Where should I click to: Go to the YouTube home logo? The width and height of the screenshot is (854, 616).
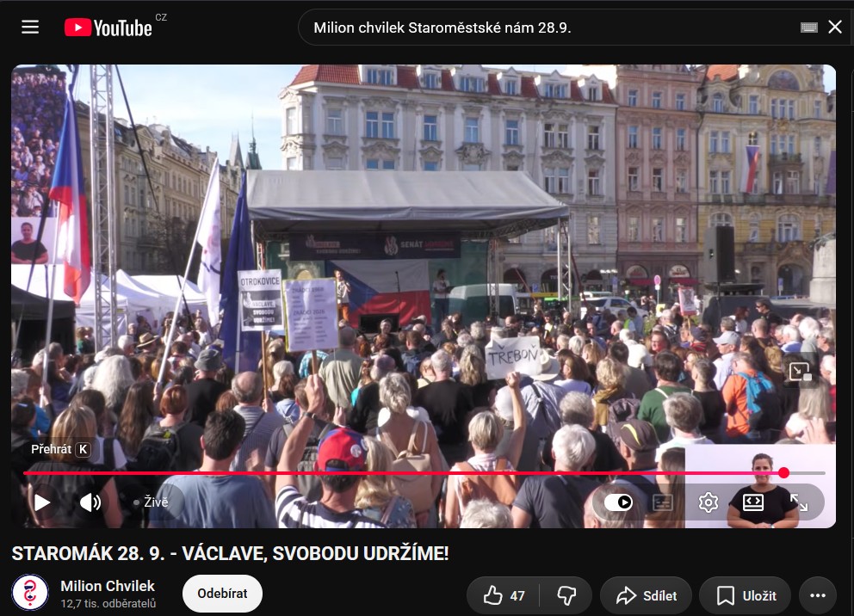(108, 28)
